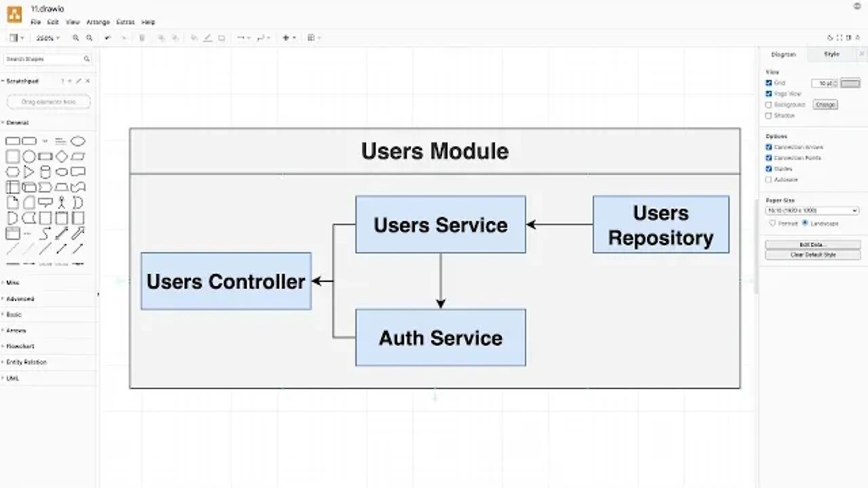
Task: Toggle dark mode appearance icon
Action: click(x=830, y=38)
